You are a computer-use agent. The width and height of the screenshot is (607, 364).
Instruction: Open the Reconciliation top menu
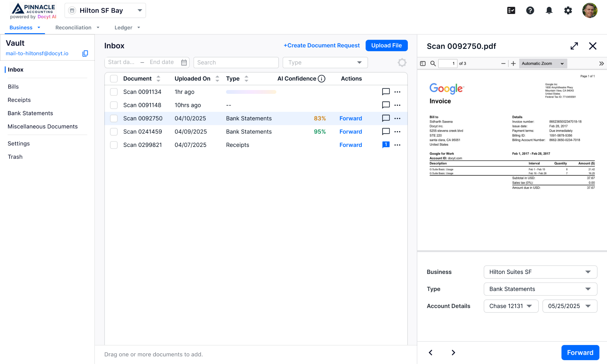pyautogui.click(x=77, y=28)
